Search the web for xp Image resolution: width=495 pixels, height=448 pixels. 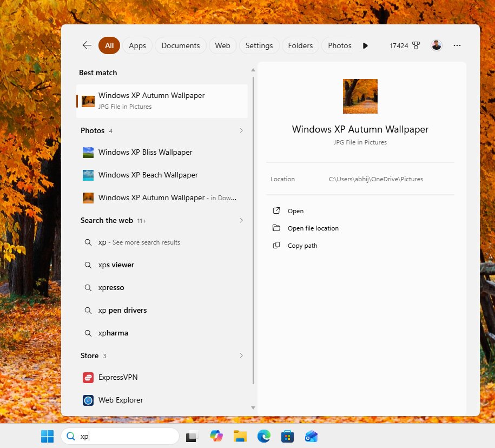[162, 242]
